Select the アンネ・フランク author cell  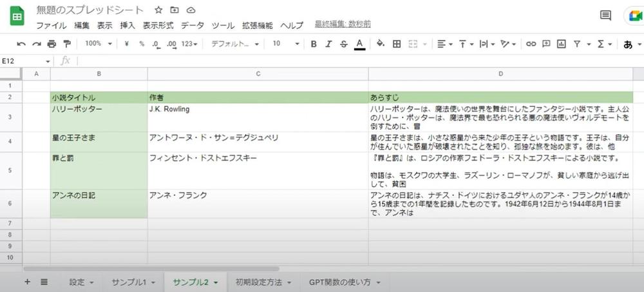tap(258, 204)
